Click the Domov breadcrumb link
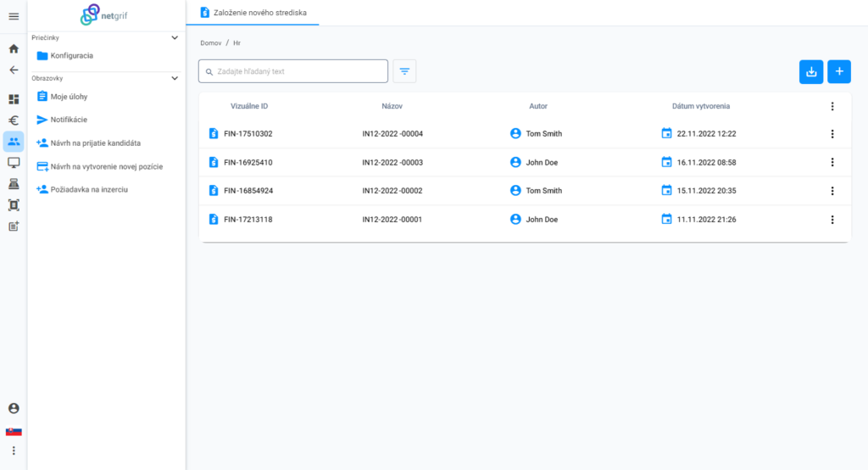868x470 pixels. (x=211, y=42)
